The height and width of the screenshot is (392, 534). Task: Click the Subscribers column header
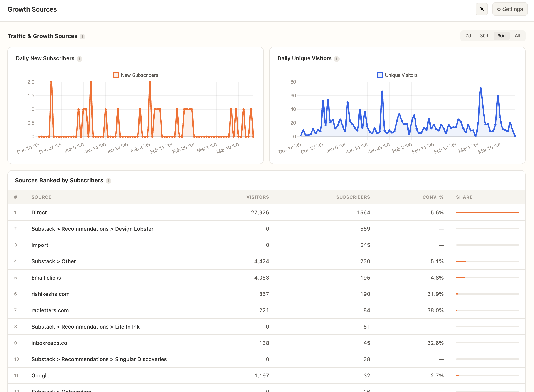pyautogui.click(x=353, y=197)
